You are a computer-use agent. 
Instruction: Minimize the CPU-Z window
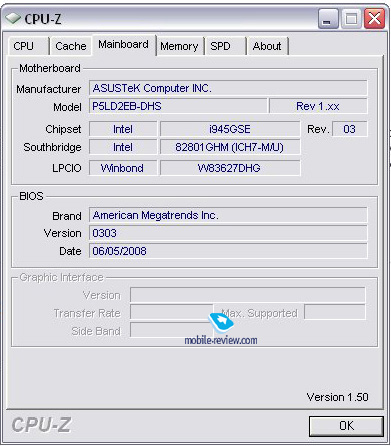[328, 18]
